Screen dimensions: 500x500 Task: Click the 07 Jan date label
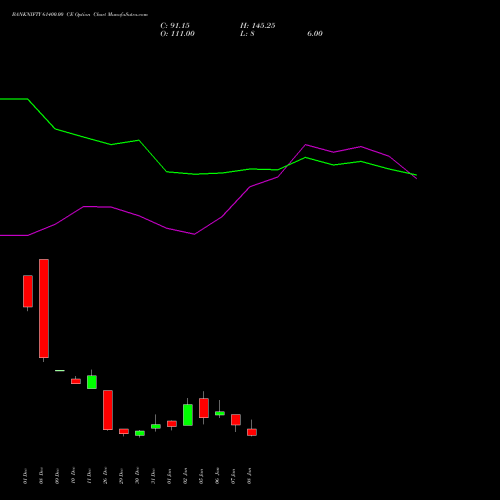(x=233, y=476)
